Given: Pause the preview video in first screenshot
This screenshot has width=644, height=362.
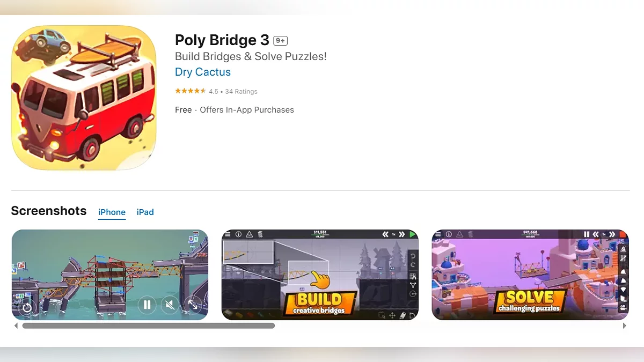Looking at the screenshot, I should point(147,306).
